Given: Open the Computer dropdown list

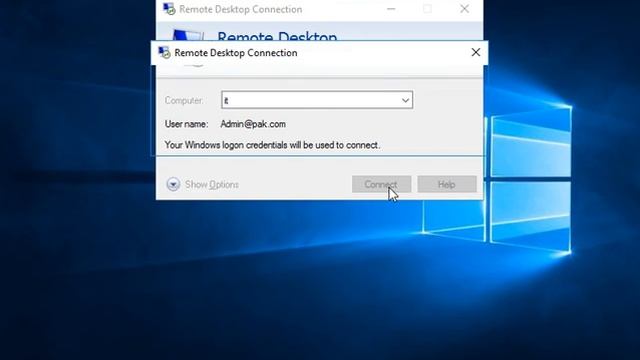Looking at the screenshot, I should [405, 100].
